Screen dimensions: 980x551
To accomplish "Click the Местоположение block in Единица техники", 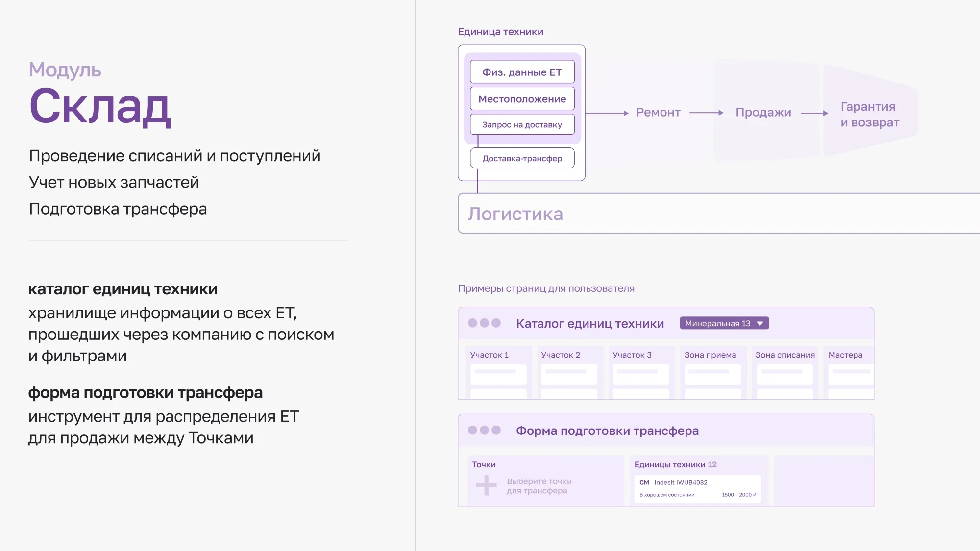I will [522, 98].
